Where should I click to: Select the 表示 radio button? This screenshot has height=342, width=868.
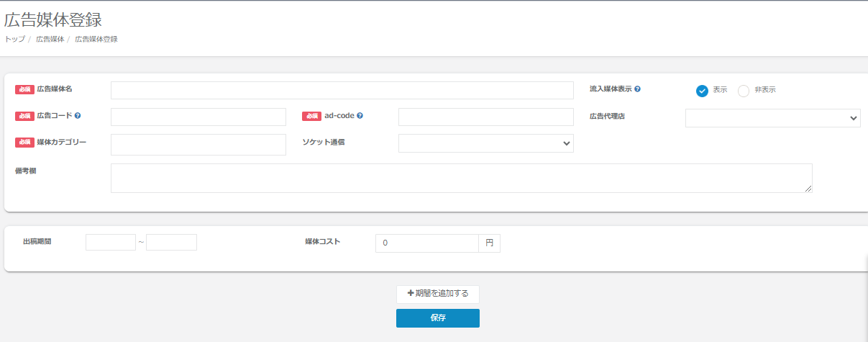(x=703, y=91)
